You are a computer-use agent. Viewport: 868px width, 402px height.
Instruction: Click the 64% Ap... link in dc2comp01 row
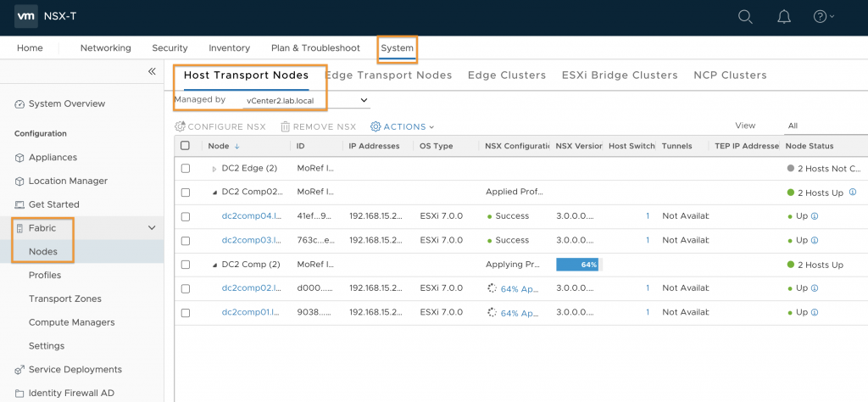(x=520, y=313)
